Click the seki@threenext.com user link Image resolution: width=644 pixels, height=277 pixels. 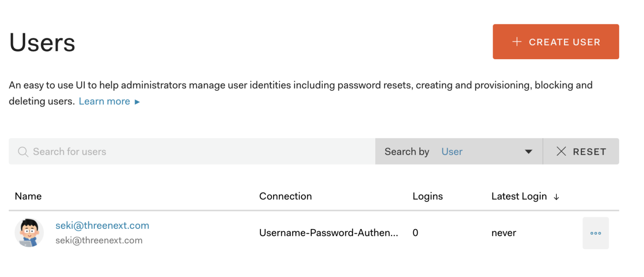point(102,225)
